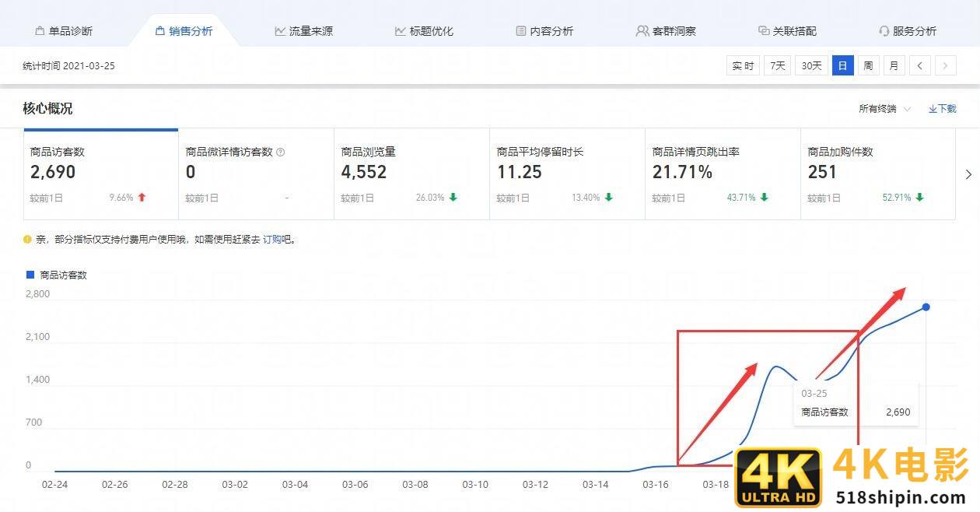The width and height of the screenshot is (980, 512).
Task: Show more metrics with right arrow
Action: (x=968, y=174)
